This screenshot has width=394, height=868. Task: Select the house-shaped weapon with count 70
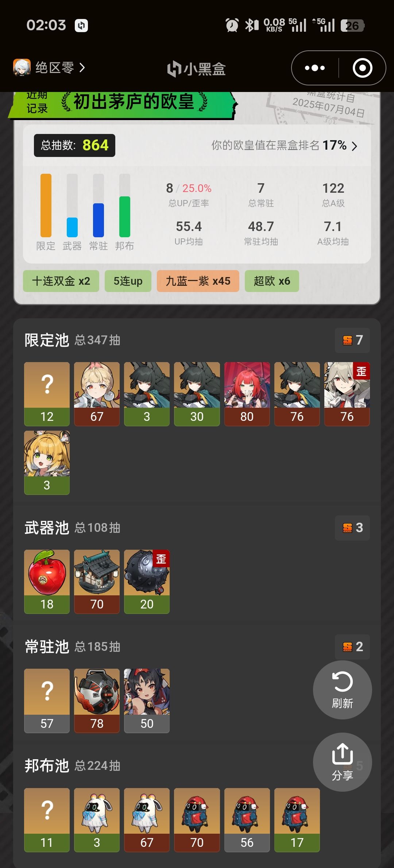(97, 581)
